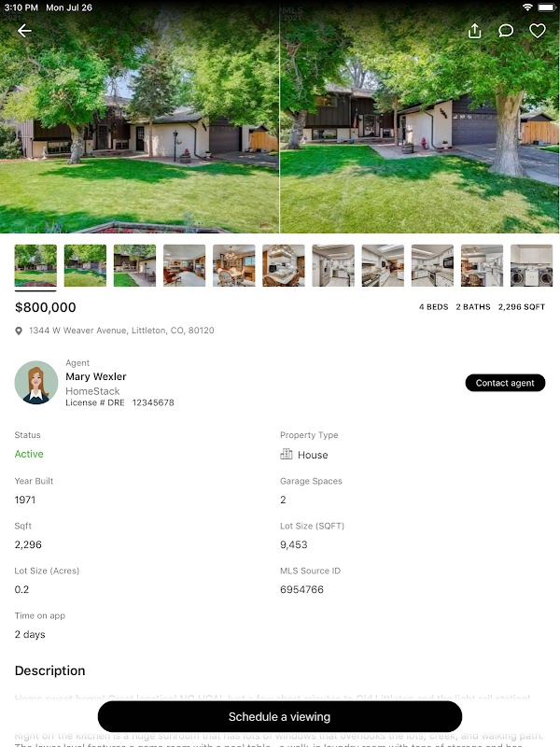Contact the agent using the black button
This screenshot has width=560, height=747.
tap(505, 383)
